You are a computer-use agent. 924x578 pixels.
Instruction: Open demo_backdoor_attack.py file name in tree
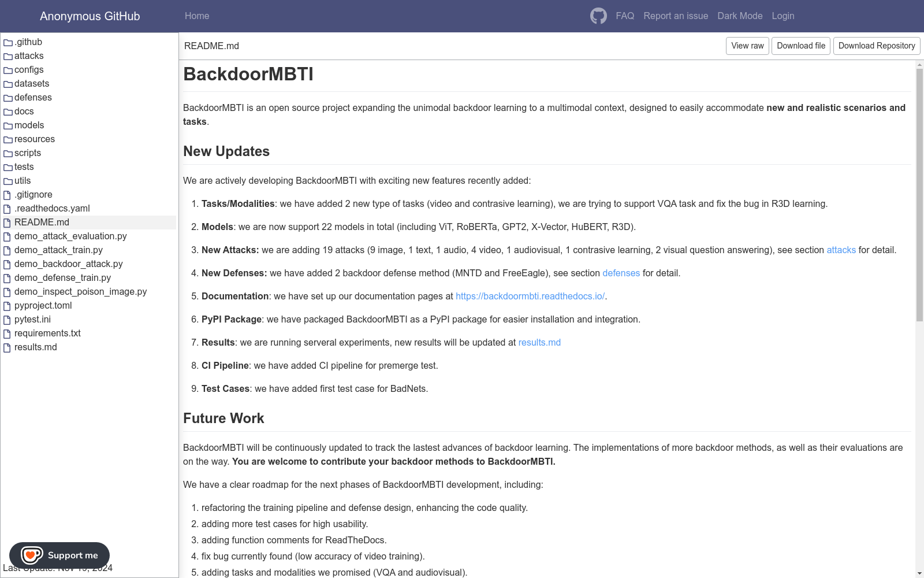pos(69,264)
